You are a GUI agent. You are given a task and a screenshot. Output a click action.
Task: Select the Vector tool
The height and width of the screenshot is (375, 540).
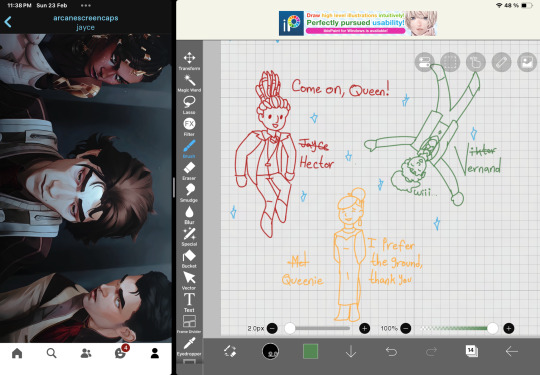click(189, 281)
